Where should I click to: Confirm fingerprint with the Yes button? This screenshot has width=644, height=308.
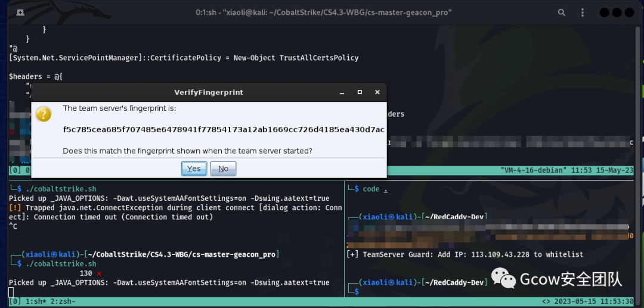tap(194, 169)
